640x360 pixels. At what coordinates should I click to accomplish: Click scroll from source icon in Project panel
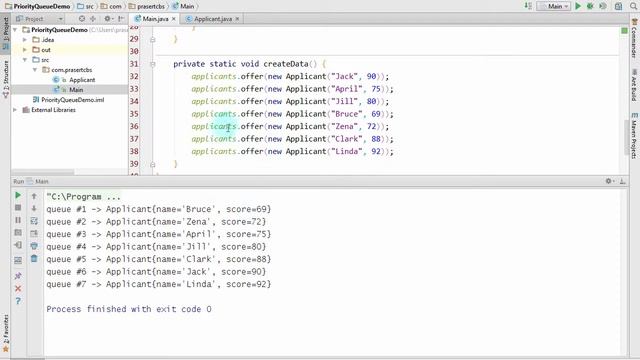tap(82, 19)
